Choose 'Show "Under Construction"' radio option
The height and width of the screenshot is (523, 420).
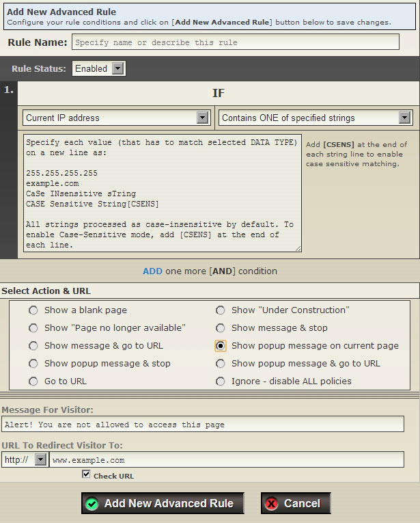pyautogui.click(x=221, y=310)
